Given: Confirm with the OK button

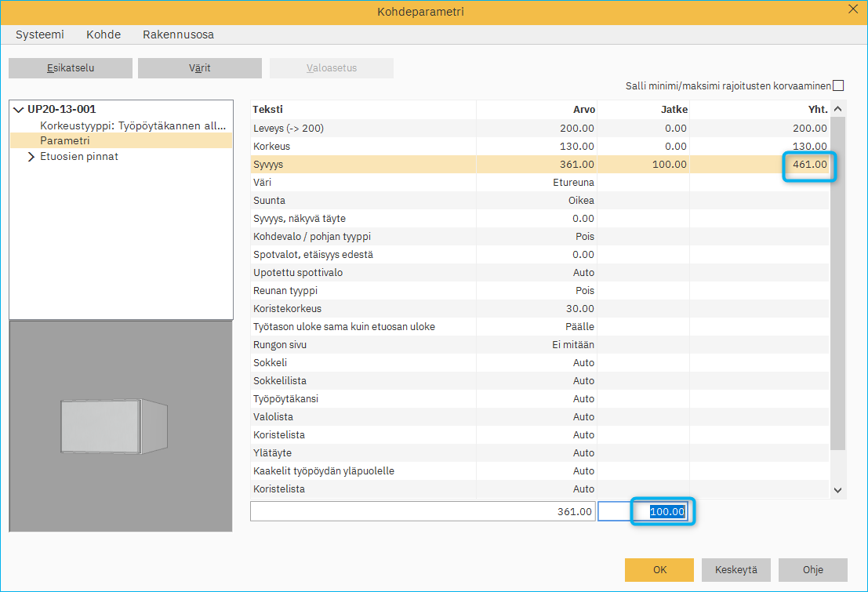Looking at the screenshot, I should [x=659, y=570].
